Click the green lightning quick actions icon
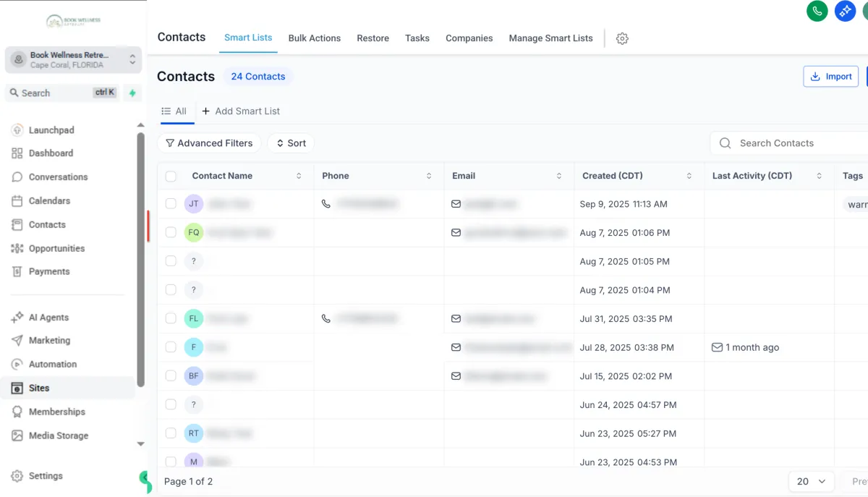 132,93
